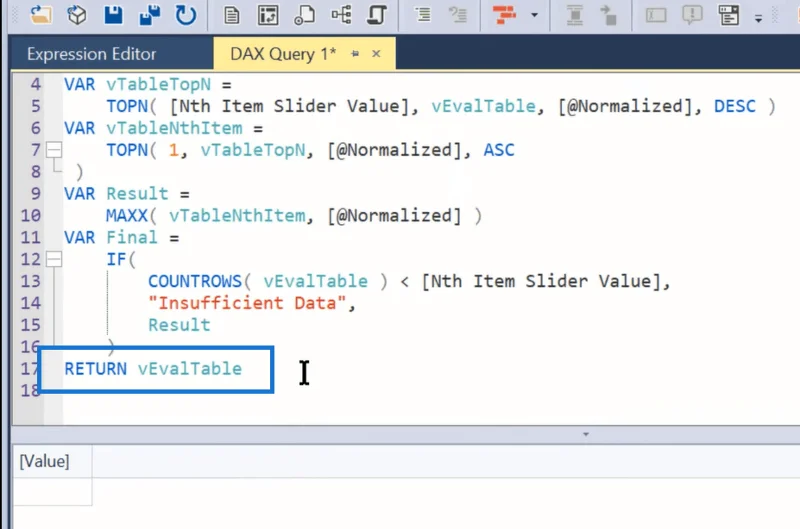The image size is (800, 529).
Task: Click the indent lines icon
Action: tap(422, 14)
